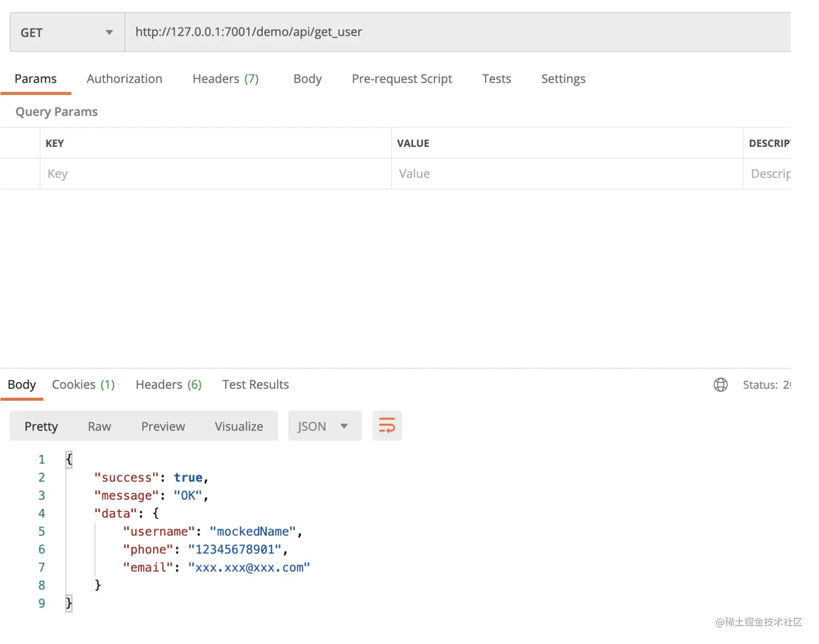Select the response Body tab
Viewport: 819px width, 644px height.
(22, 385)
